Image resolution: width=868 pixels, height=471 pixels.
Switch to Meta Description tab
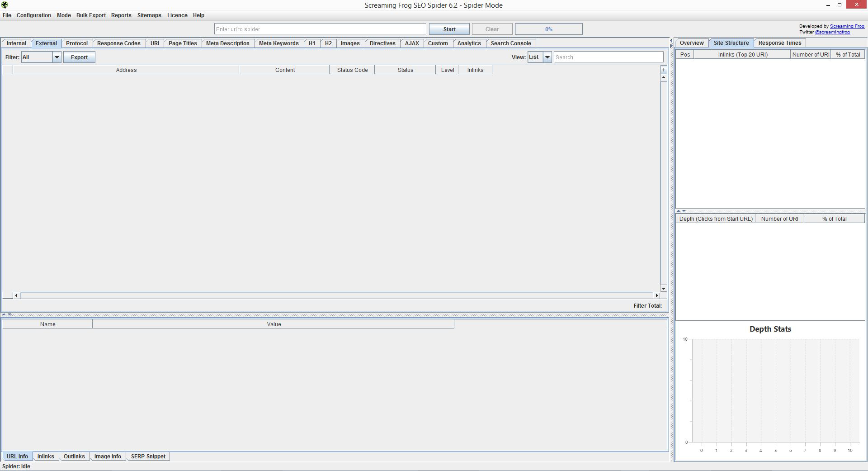coord(228,43)
